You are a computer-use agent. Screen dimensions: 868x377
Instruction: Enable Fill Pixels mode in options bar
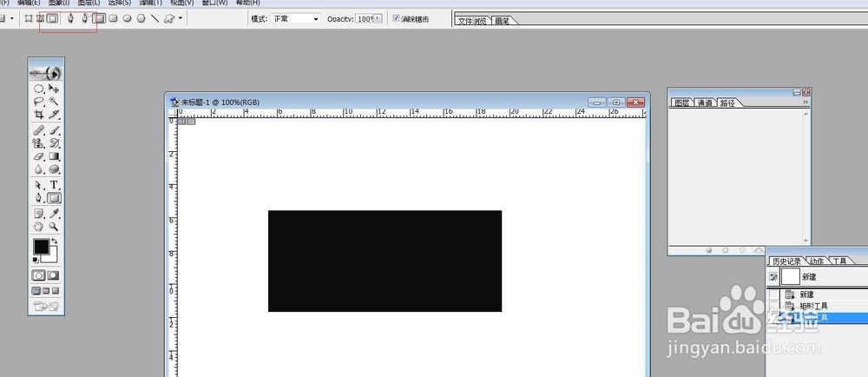click(x=52, y=19)
